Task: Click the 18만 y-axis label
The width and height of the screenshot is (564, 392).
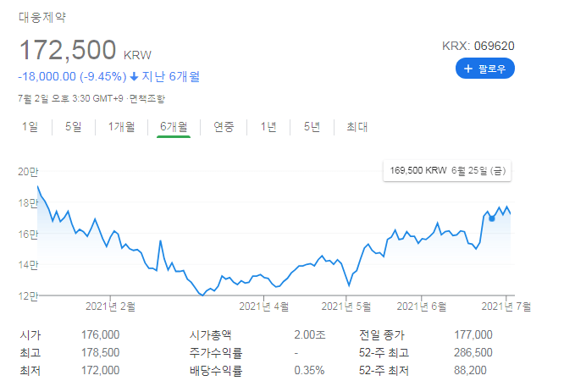Action: point(28,203)
